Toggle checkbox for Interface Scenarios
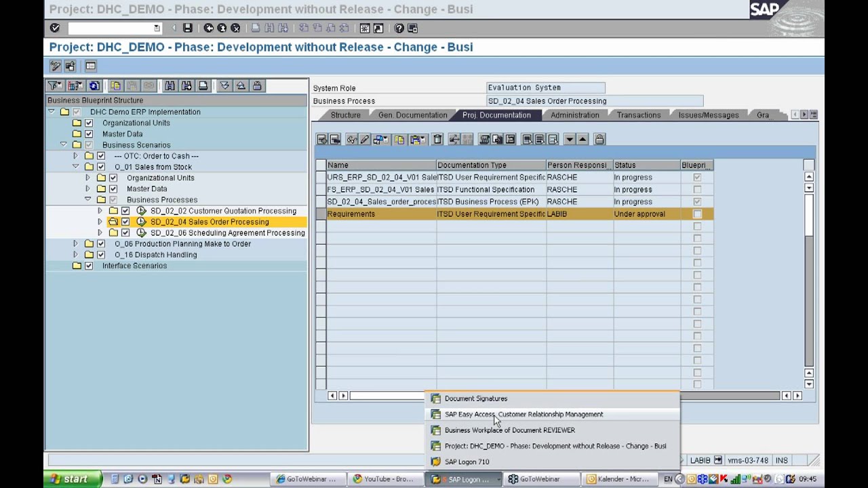This screenshot has width=868, height=488. click(x=89, y=266)
